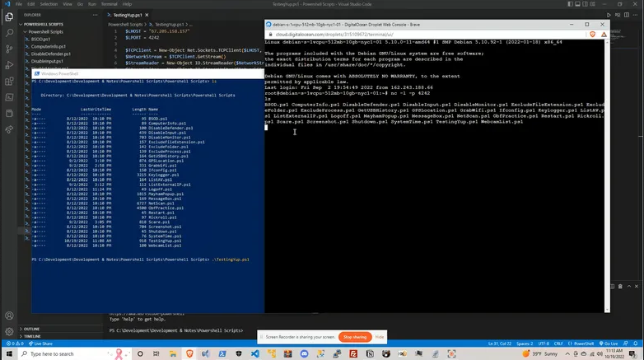Image resolution: width=644 pixels, height=360 pixels.
Task: Open the PowerShell extension icon in activity bar
Action: (x=9, y=97)
